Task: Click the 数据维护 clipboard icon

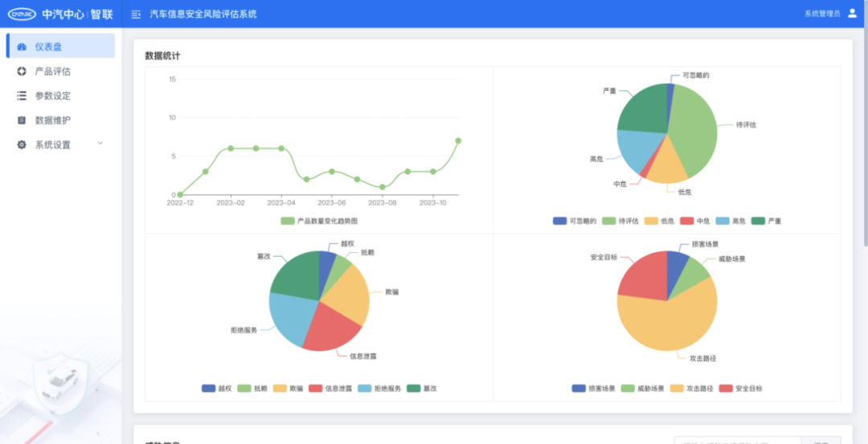Action: [x=22, y=120]
